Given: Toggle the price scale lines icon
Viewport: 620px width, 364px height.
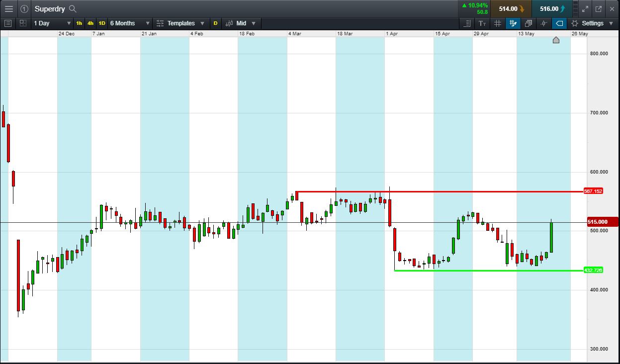Looking at the screenshot, I should pos(467,23).
